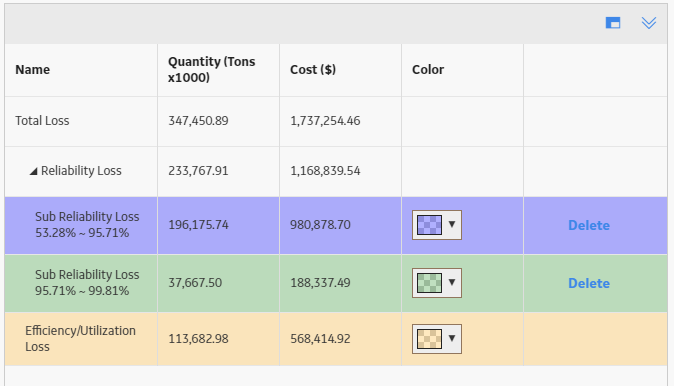
Task: Collapse panel with double chevron icon
Action: [649, 23]
